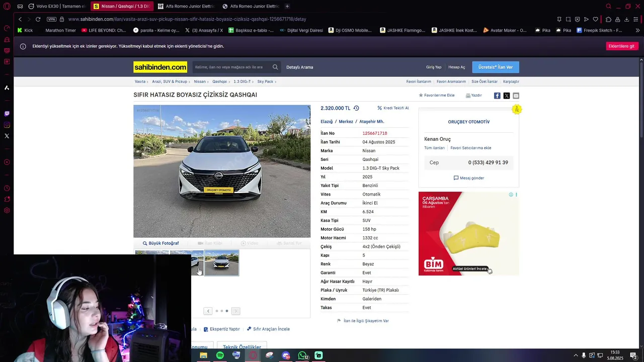Focus the sahibinden search input field
This screenshot has width=644, height=362.
tap(232, 67)
